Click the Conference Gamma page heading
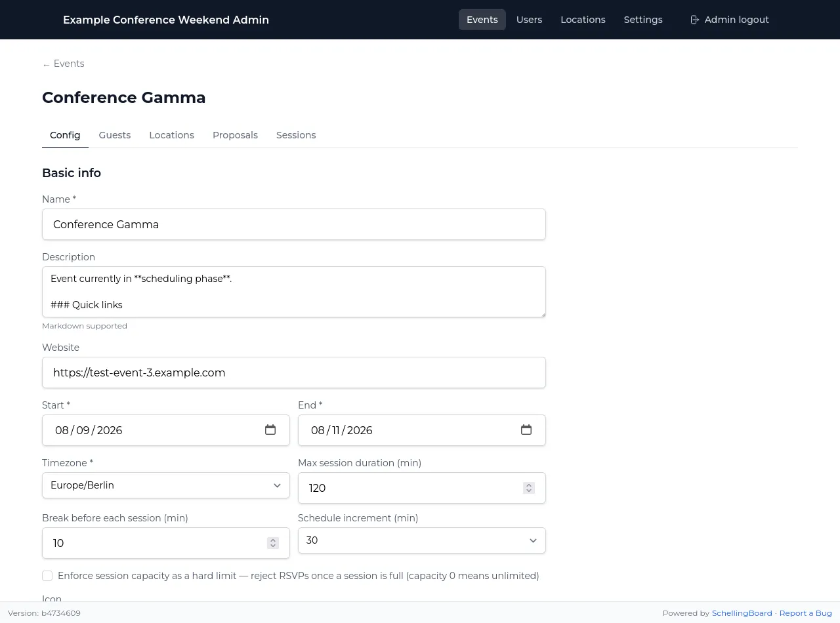Image resolution: width=840 pixels, height=623 pixels. 124,98
